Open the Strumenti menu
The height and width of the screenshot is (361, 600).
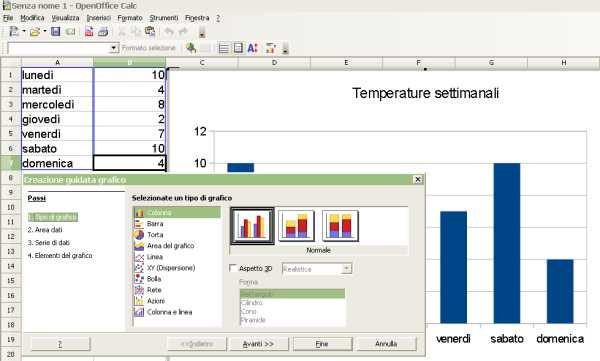click(164, 18)
